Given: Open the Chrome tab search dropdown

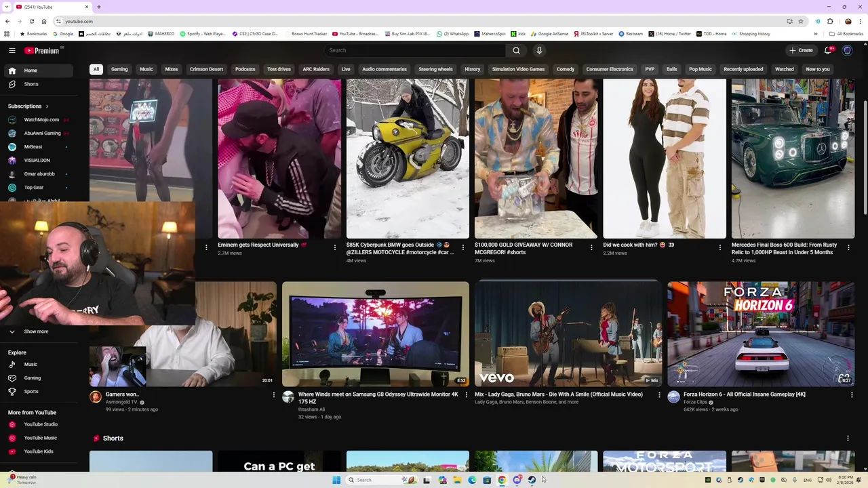Looking at the screenshot, I should pos(6,7).
